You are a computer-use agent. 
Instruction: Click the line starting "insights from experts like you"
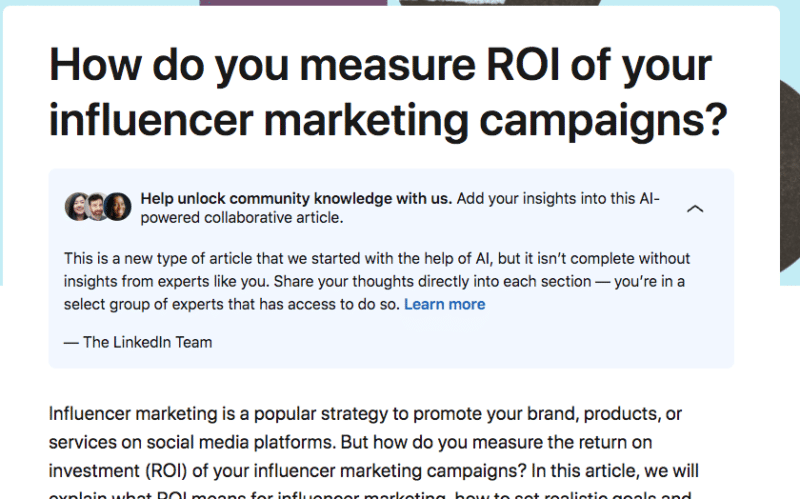(x=373, y=281)
